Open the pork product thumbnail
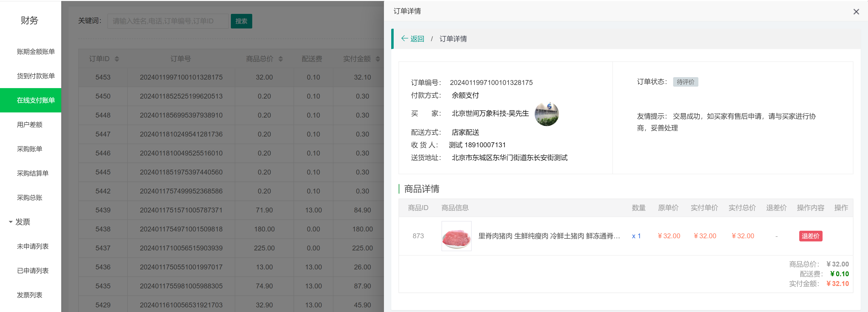The image size is (868, 312). tap(456, 236)
